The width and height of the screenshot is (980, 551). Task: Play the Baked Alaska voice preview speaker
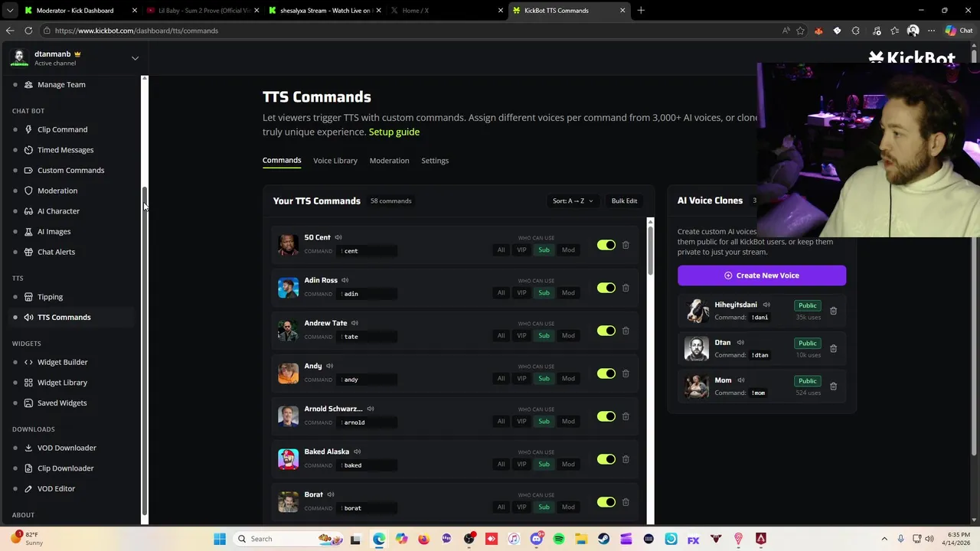(x=357, y=452)
